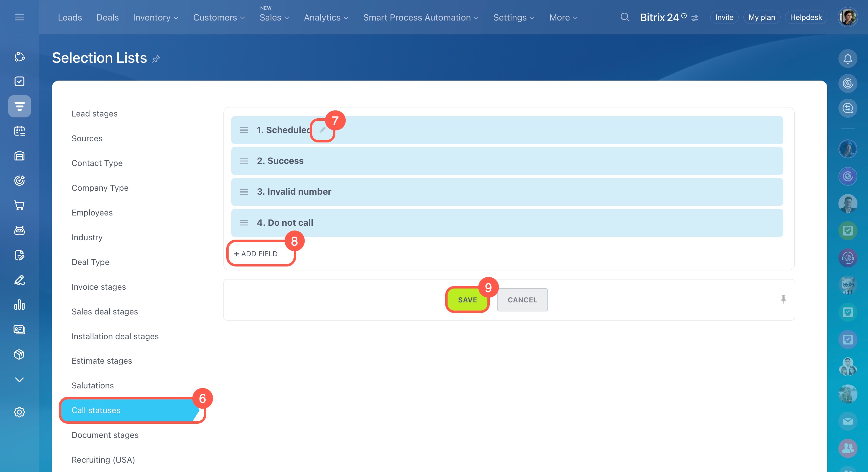868x472 pixels.
Task: Click the settings gear in left sidebar
Action: 20,412
